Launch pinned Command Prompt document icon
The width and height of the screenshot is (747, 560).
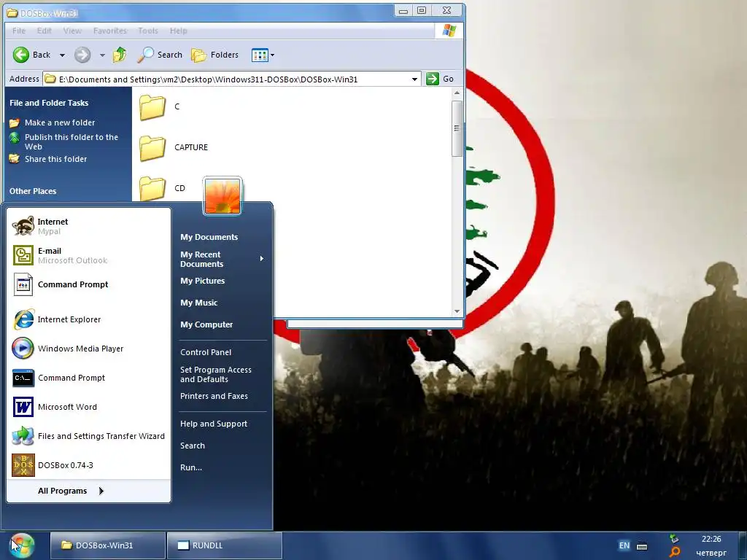pyautogui.click(x=23, y=284)
